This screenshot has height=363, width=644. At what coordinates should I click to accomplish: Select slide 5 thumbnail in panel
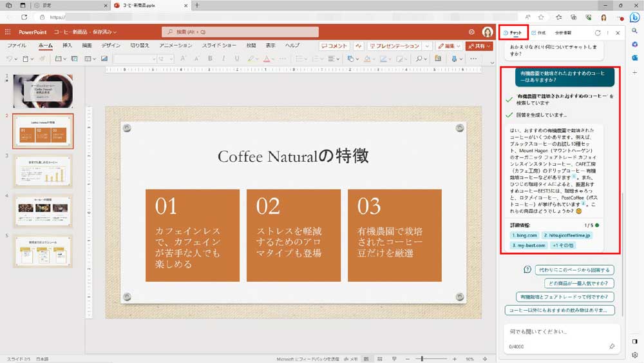pos(43,251)
